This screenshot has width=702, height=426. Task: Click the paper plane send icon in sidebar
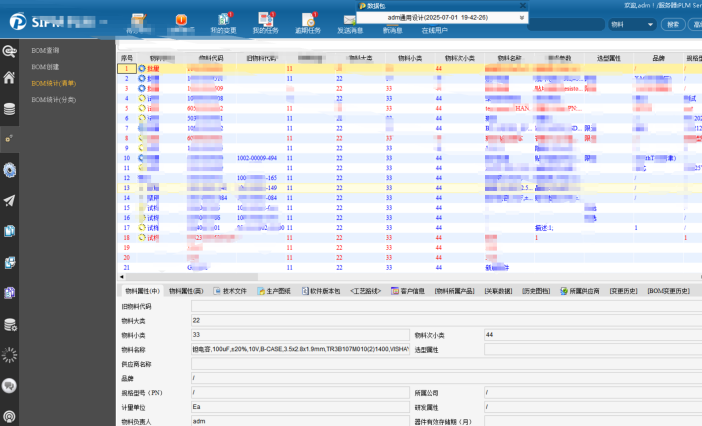coord(10,200)
